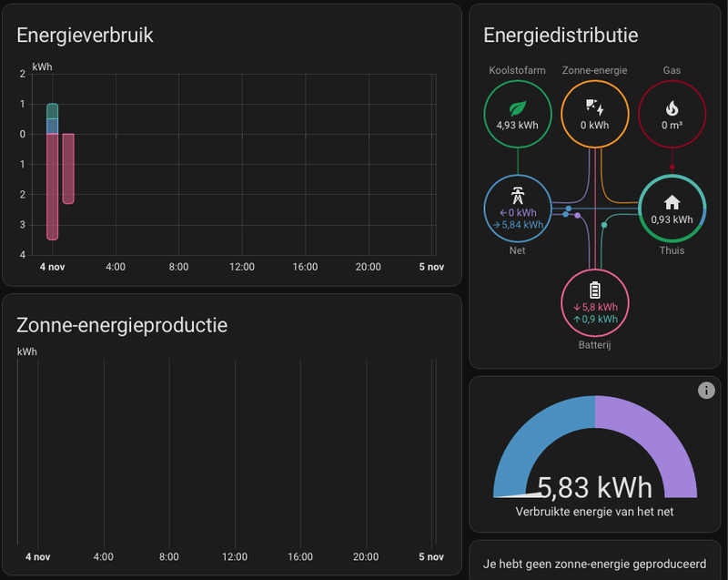Open the info icon on gauge card
728x580 pixels.
706,390
